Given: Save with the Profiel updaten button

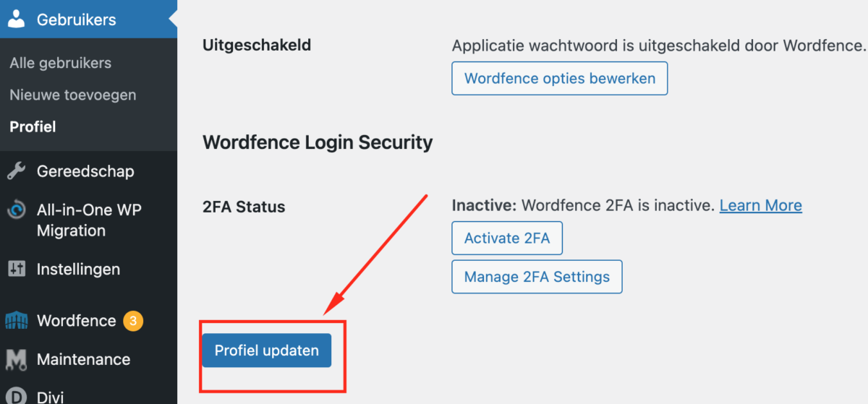Looking at the screenshot, I should 266,351.
